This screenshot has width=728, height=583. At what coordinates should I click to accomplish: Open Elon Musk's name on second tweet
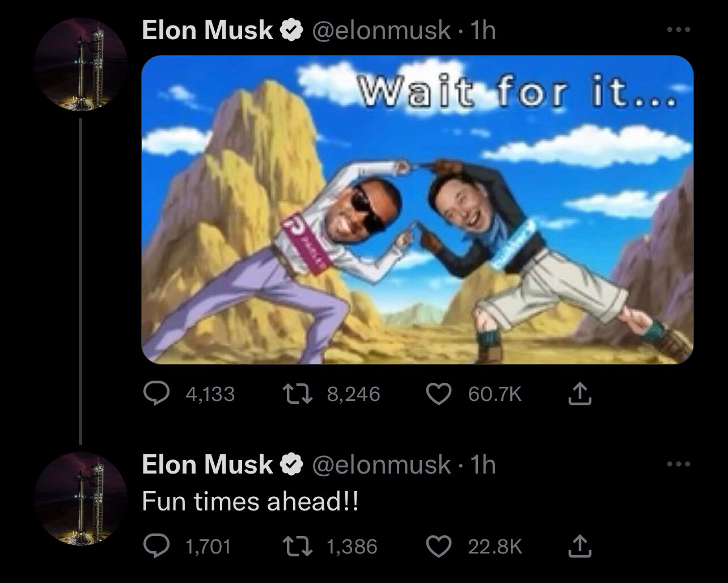pyautogui.click(x=207, y=464)
